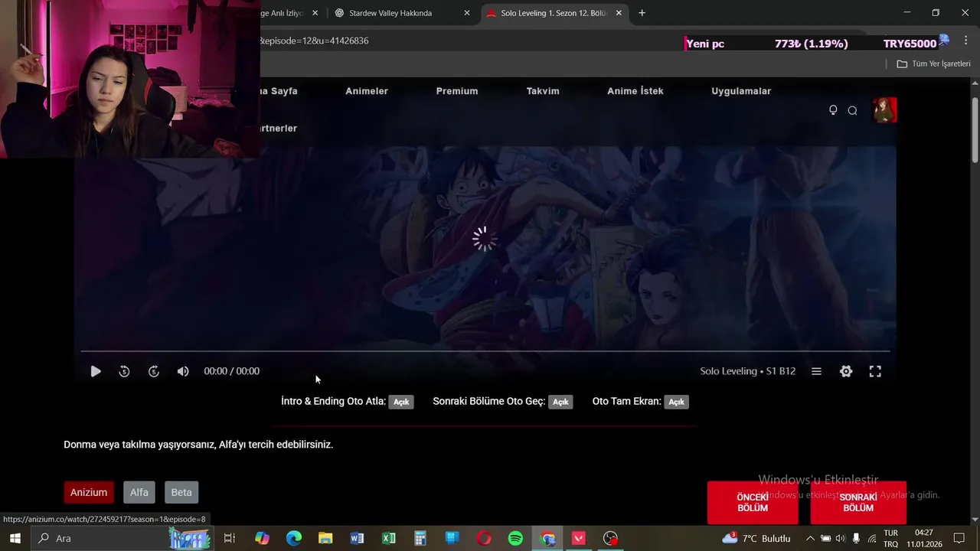This screenshot has height=551, width=980.
Task: Rewind video with the back-skip icon
Action: click(x=124, y=371)
